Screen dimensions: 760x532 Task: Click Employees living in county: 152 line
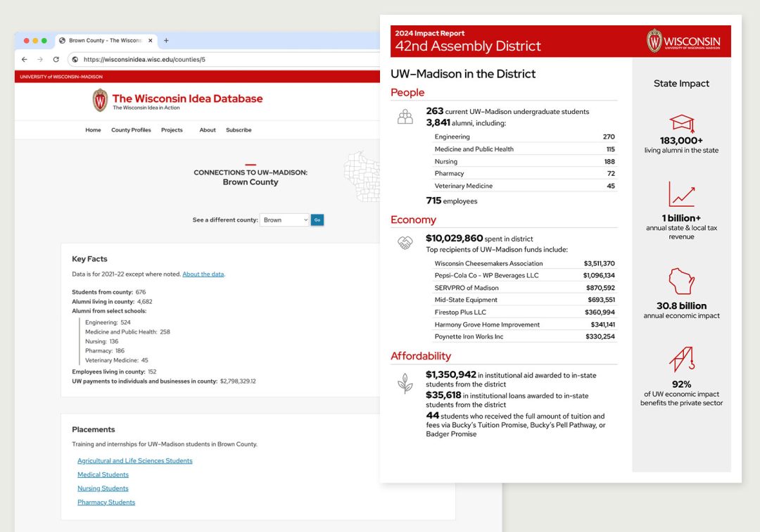[x=114, y=372]
